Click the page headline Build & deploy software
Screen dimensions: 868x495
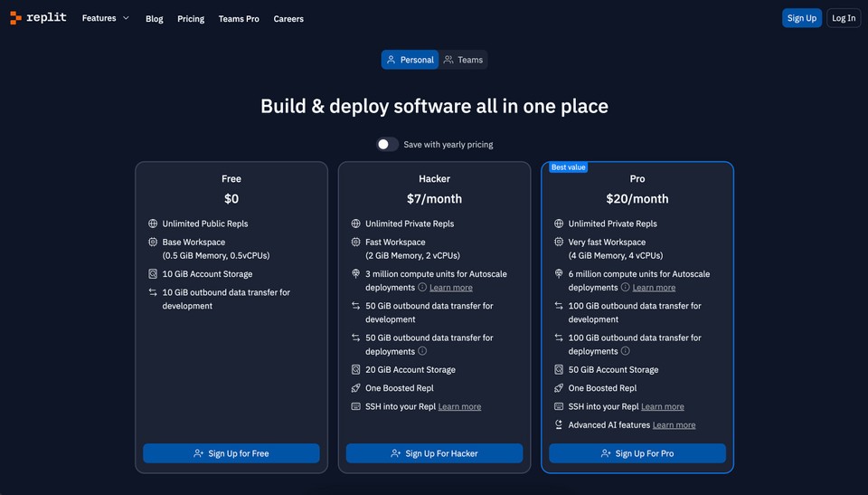coord(435,106)
